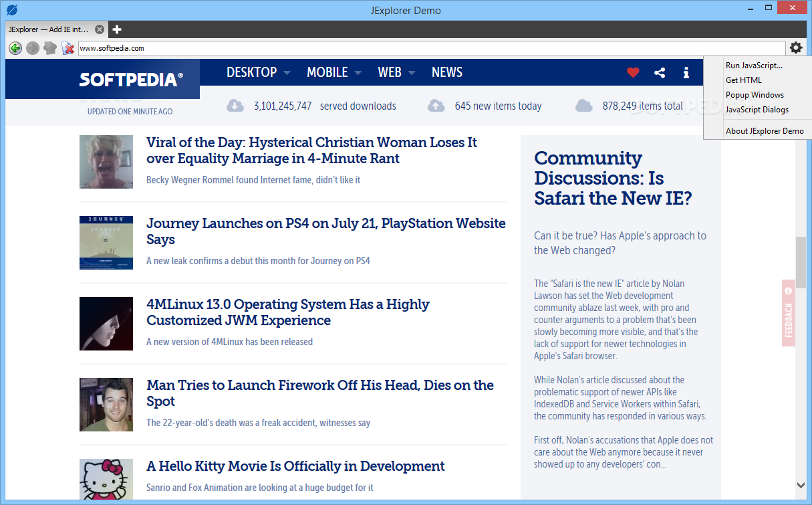This screenshot has width=812, height=505.
Task: Click the page's vertical scrollbar thumb
Action: click(x=801, y=262)
